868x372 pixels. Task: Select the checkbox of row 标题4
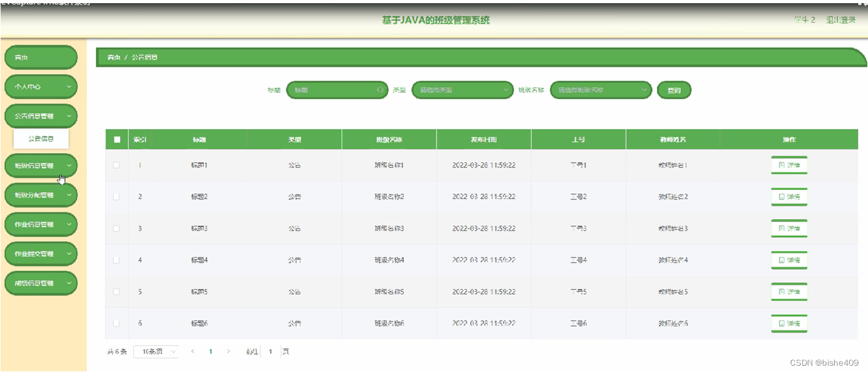(x=116, y=260)
